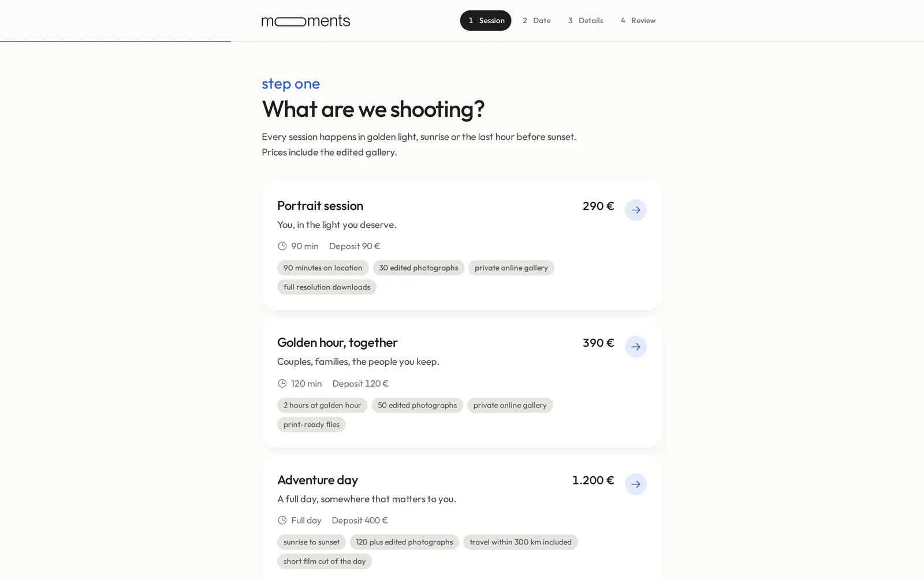
Task: Click the 290 € price
Action: 598,206
